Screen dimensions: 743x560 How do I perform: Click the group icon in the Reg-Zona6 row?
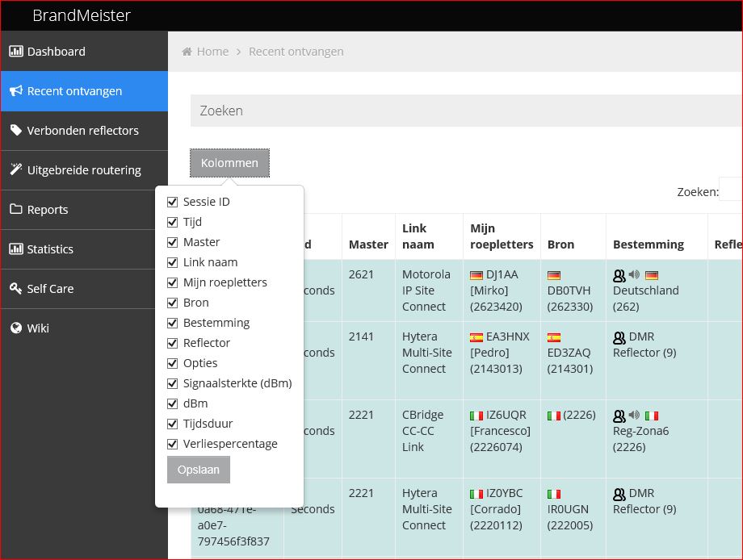pyautogui.click(x=619, y=416)
